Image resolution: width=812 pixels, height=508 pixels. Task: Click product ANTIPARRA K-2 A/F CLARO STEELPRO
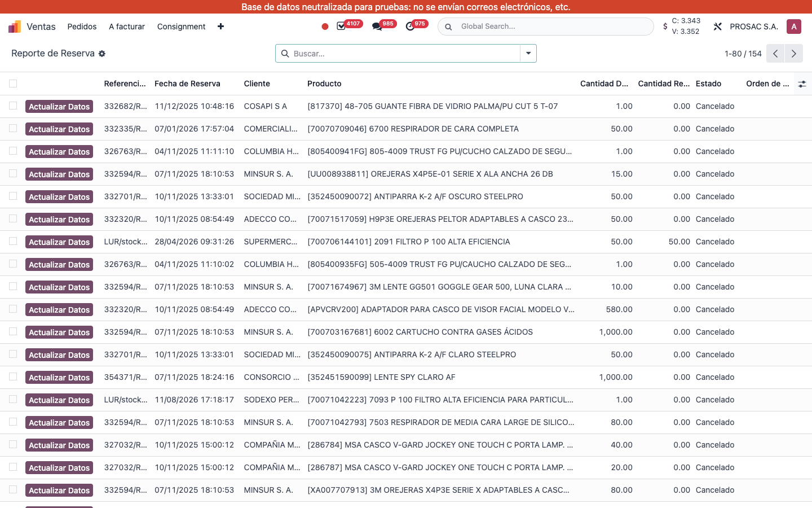coord(412,354)
